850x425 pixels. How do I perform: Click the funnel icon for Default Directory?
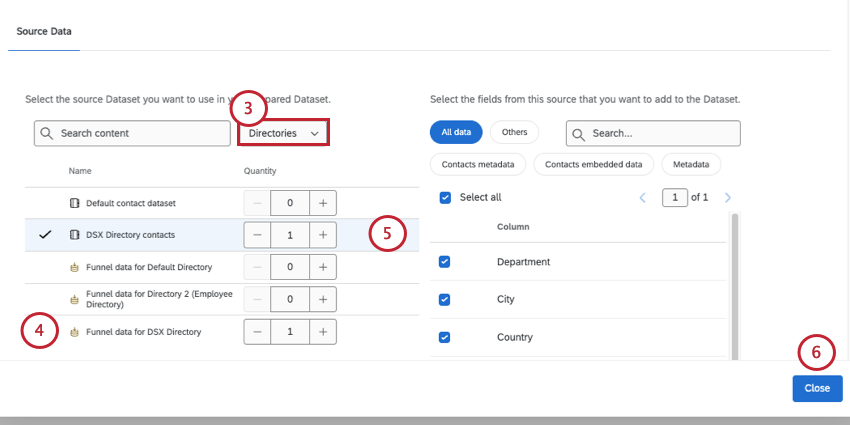click(x=75, y=267)
